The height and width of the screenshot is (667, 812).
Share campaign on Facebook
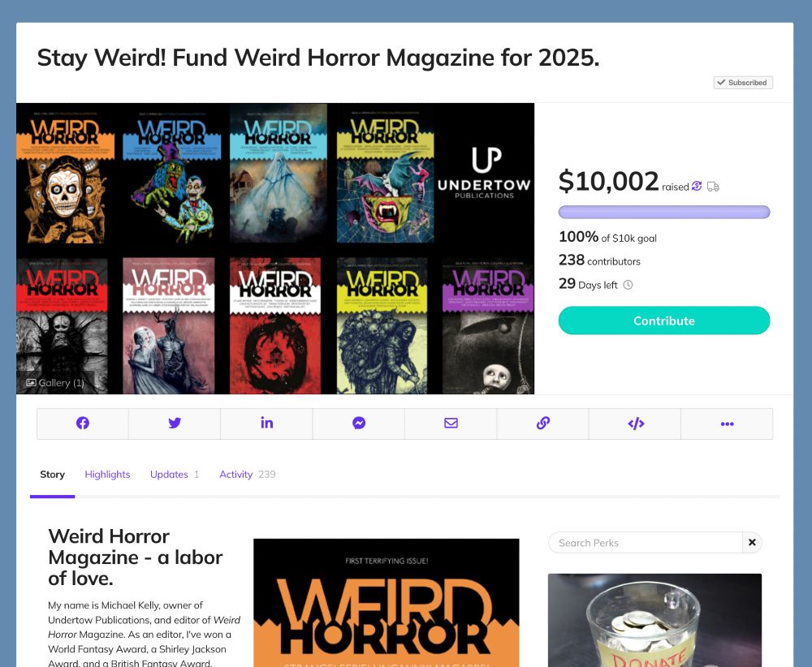coord(83,424)
